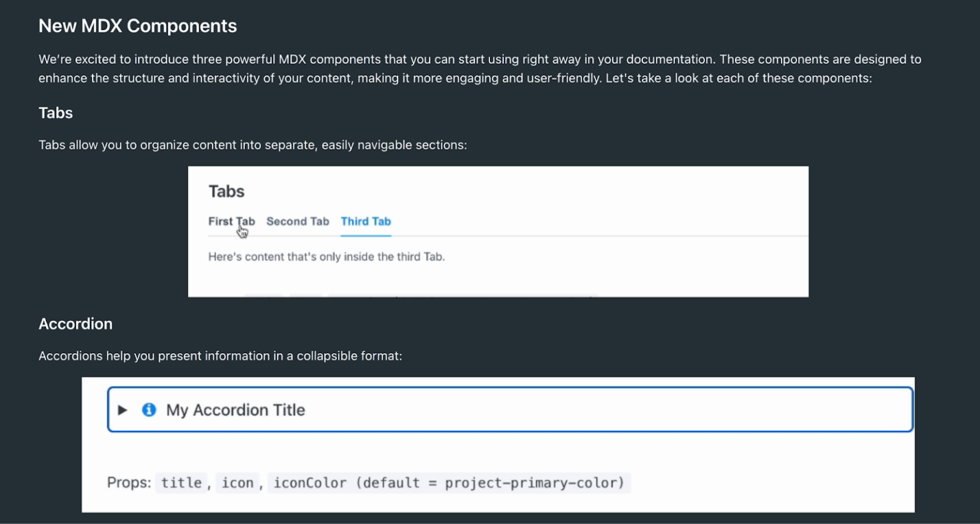Switch to the First Tab

[231, 221]
